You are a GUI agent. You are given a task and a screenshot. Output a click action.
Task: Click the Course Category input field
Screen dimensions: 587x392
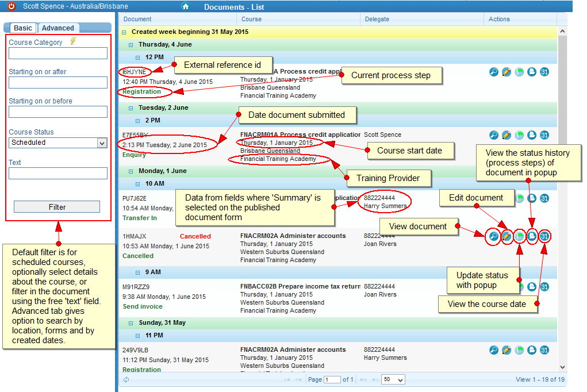pyautogui.click(x=58, y=53)
